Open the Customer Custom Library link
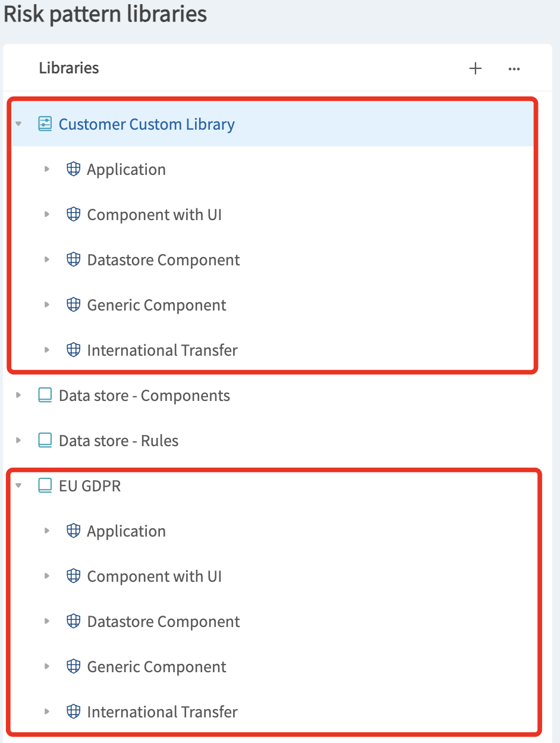The image size is (560, 743). tap(146, 124)
